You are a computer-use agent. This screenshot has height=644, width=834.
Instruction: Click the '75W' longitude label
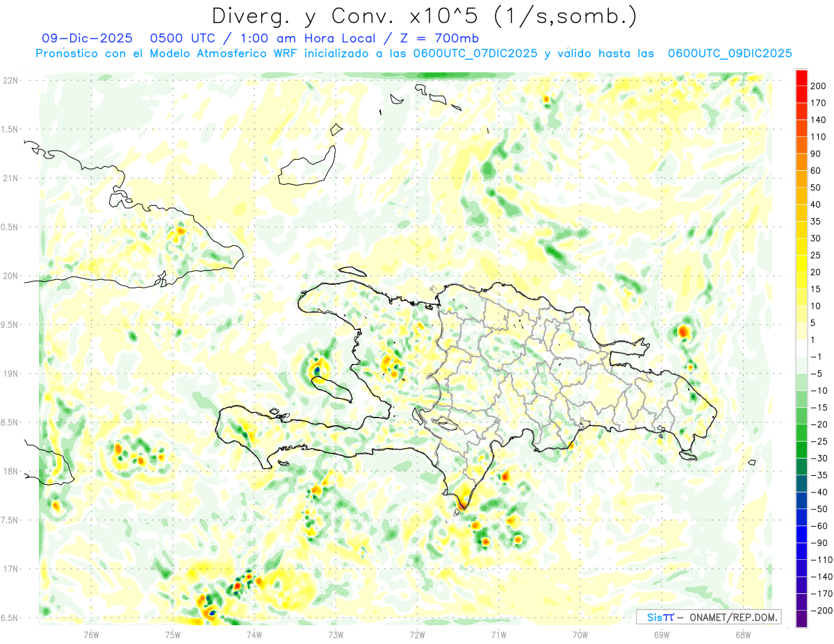[x=173, y=634]
